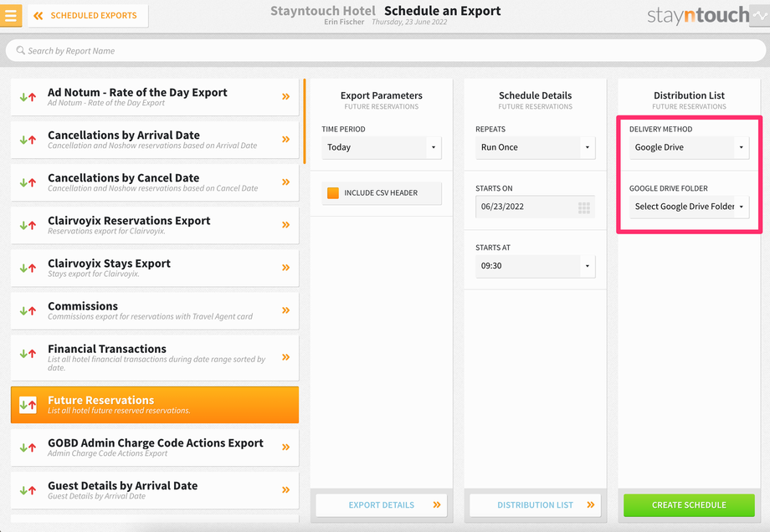
Task: Click the Starts On date field
Action: pyautogui.click(x=536, y=207)
